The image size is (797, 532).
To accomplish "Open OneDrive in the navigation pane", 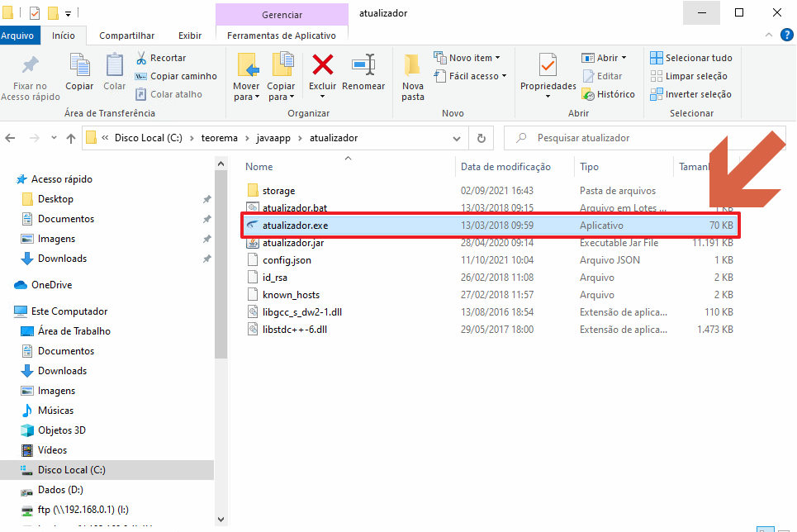I will [x=51, y=285].
